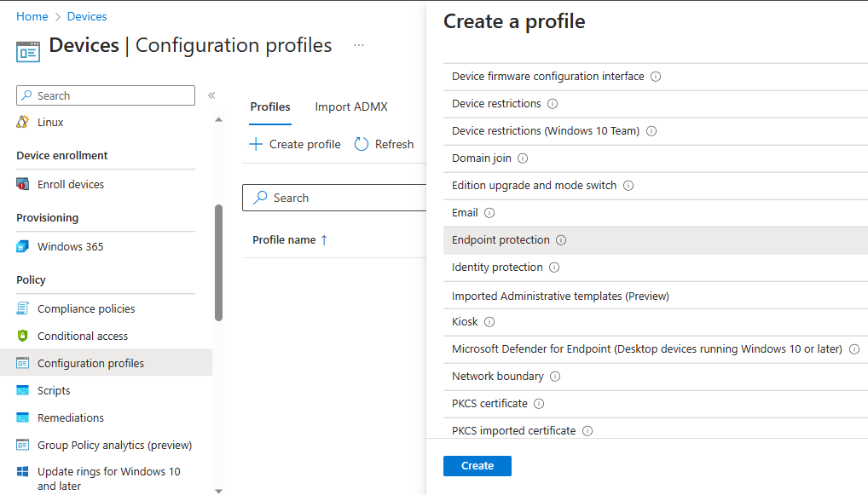The width and height of the screenshot is (868, 495).
Task: Switch to the Import ADMX tab
Action: 351,107
